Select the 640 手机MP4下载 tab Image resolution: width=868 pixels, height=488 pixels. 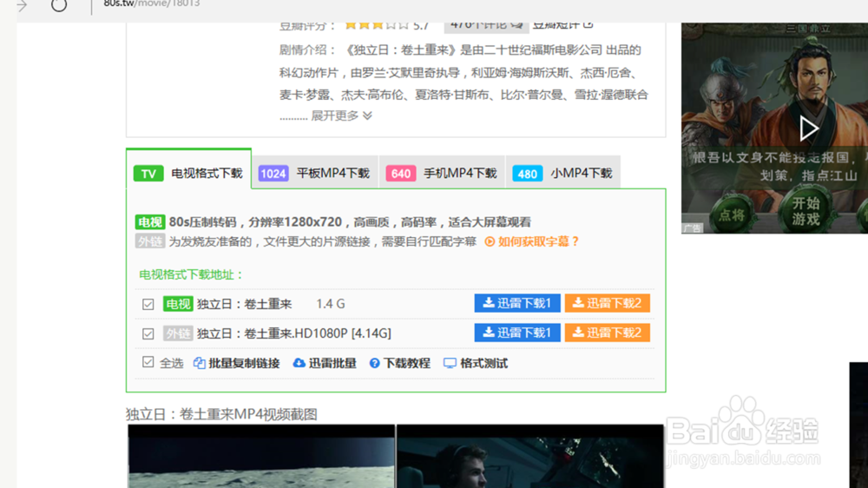442,174
